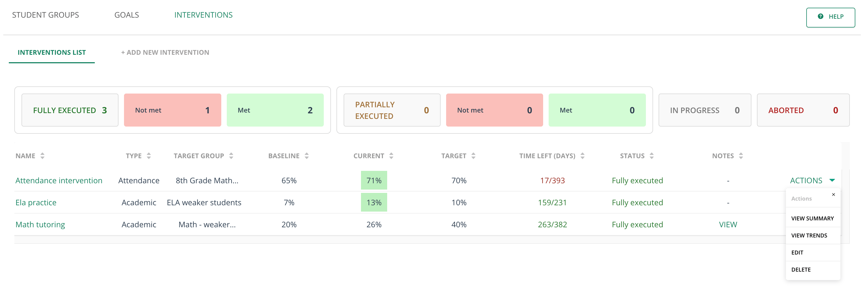Sort by Status column arrows
Screen dimensions: 868x290
click(652, 156)
